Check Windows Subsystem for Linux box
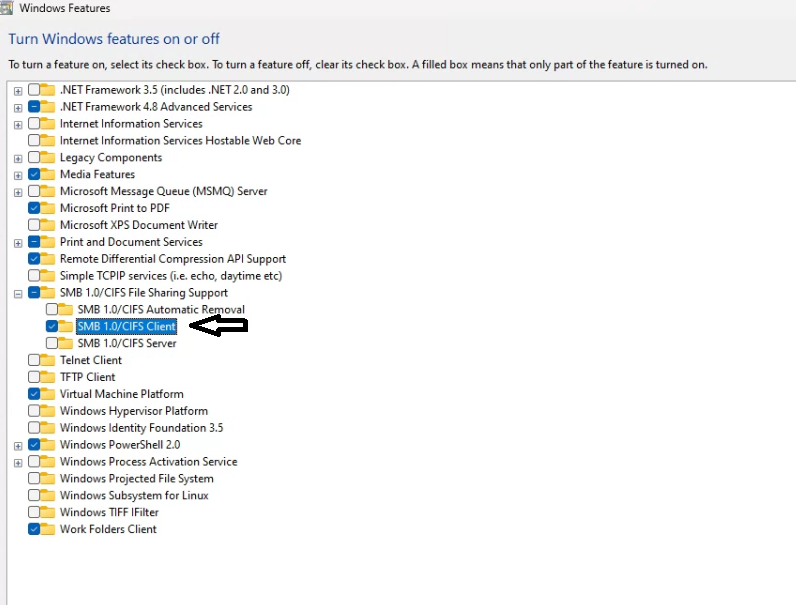The height and width of the screenshot is (605, 796). tap(34, 495)
